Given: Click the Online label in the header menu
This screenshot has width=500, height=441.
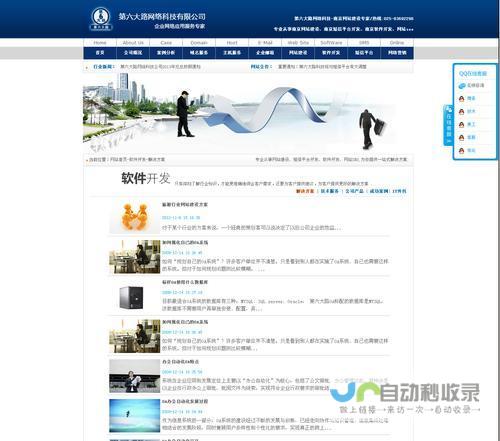Looking at the screenshot, I should pyautogui.click(x=397, y=43).
